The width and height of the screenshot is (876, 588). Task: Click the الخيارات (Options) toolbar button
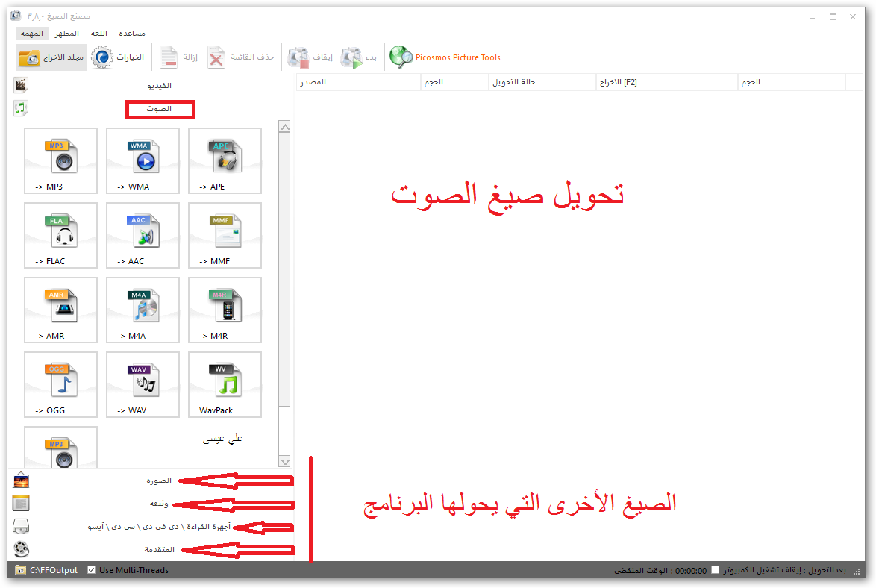118,57
